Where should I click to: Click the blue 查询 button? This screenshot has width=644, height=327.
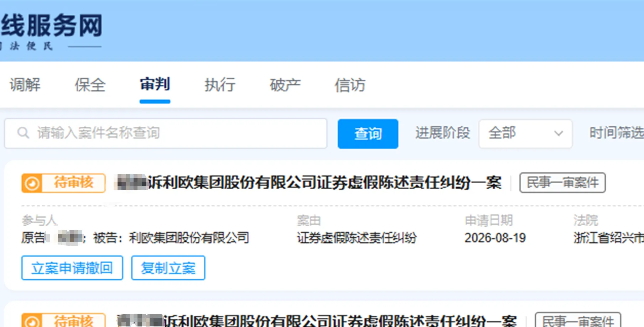[368, 134]
